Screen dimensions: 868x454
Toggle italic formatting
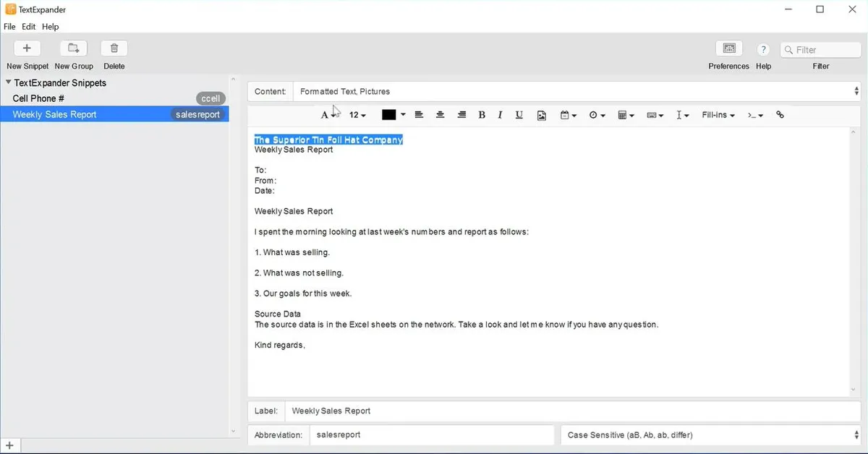pyautogui.click(x=500, y=115)
